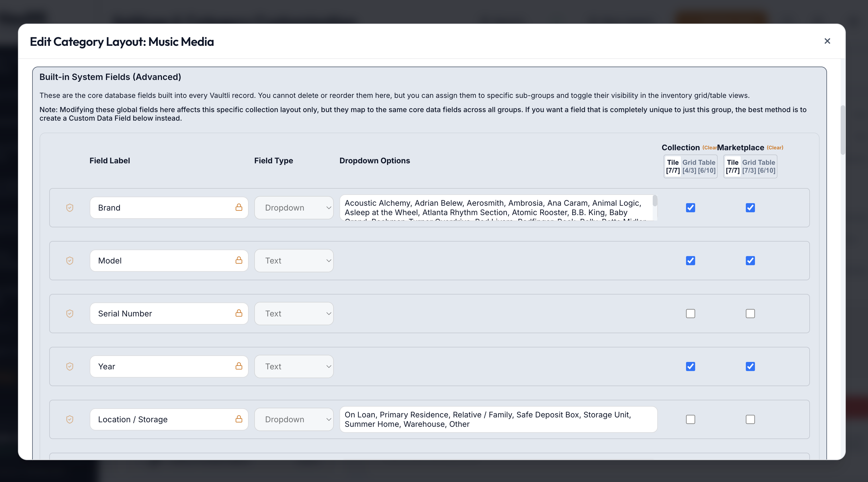Uncheck Year Collection visibility checkbox
This screenshot has height=482, width=868.
point(690,366)
